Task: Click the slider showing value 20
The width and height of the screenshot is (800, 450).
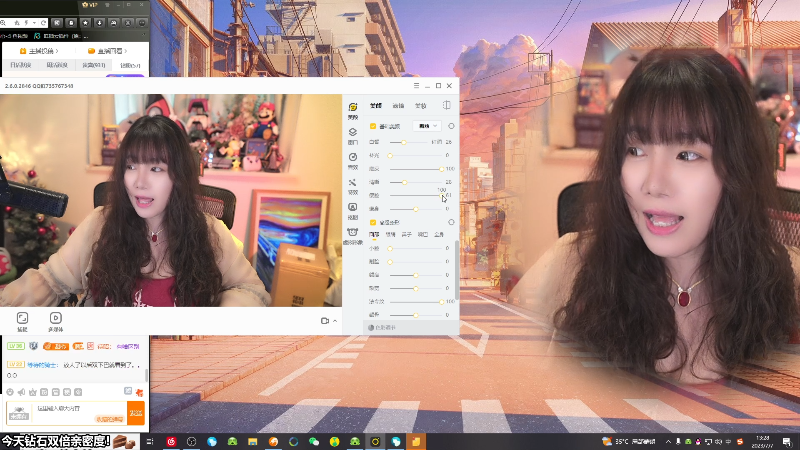Action: (416, 182)
